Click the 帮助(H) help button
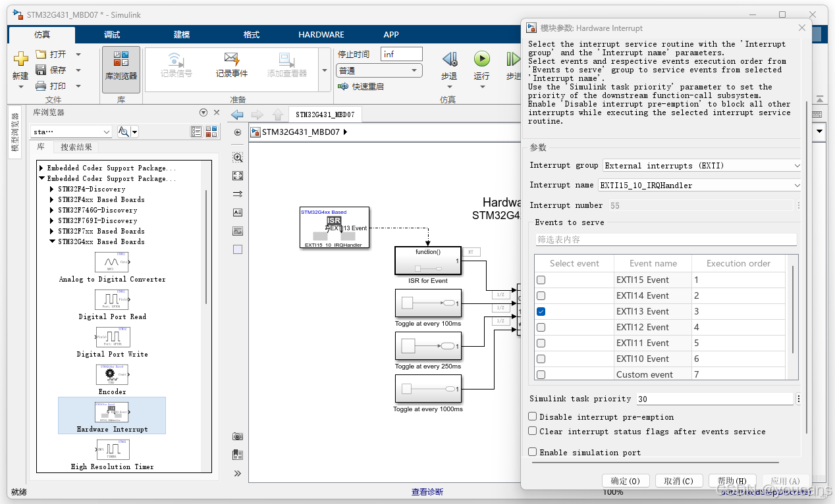 pyautogui.click(x=732, y=481)
